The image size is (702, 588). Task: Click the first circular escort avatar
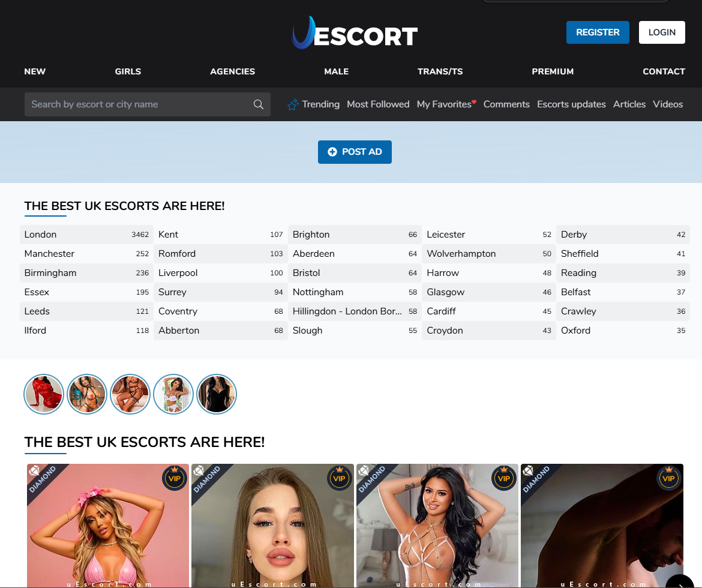tap(43, 394)
